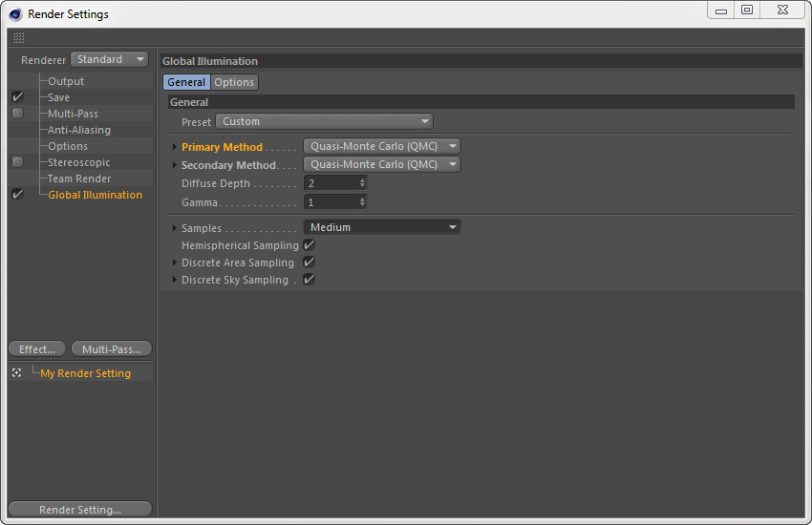
Task: Click the Cinema 4D logo in title bar
Action: [15, 14]
